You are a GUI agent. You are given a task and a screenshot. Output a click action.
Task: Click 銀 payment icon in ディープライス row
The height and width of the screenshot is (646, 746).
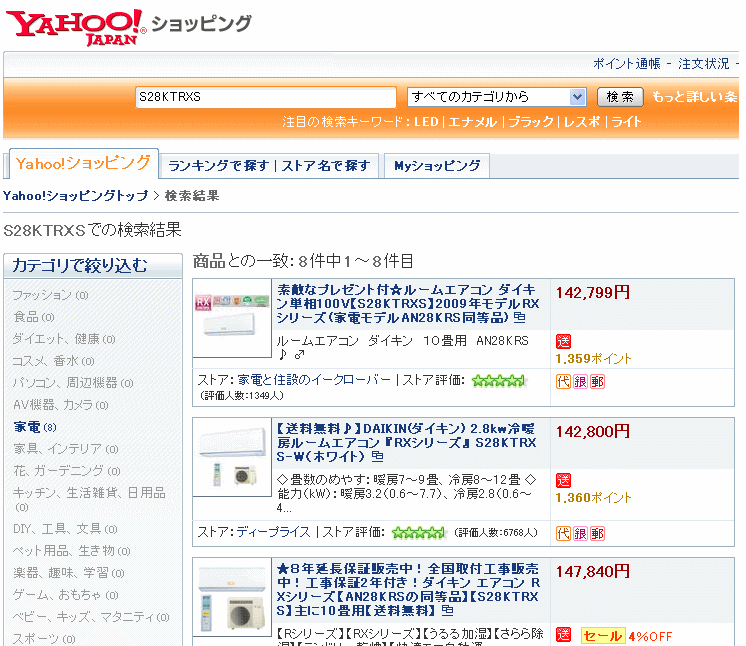click(x=580, y=534)
